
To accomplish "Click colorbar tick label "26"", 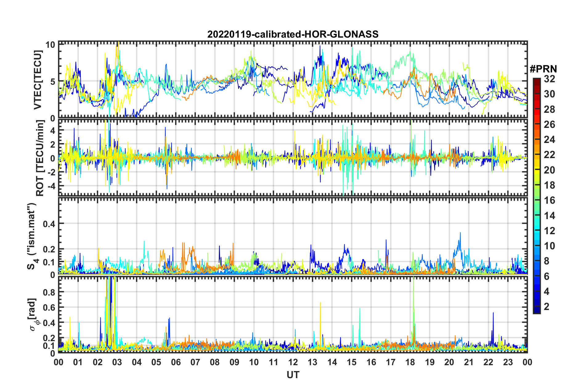I will click(550, 125).
